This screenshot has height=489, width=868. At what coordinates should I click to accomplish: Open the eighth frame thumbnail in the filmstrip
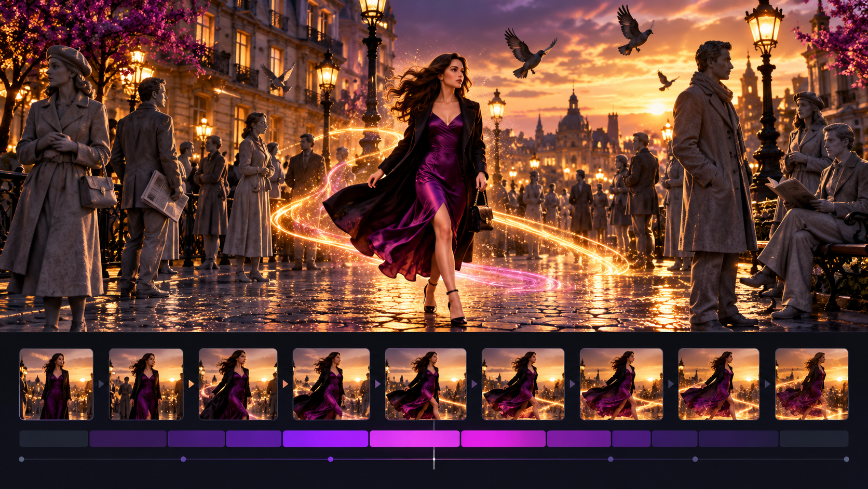coord(719,384)
